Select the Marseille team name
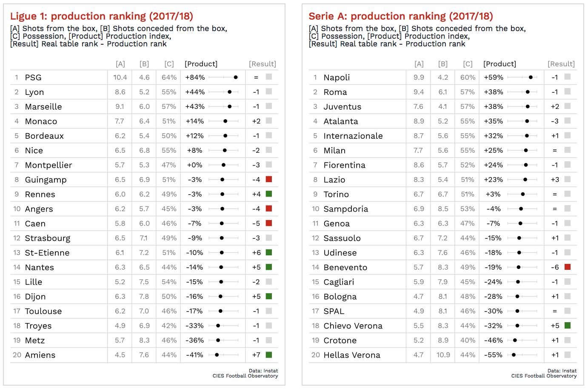Image resolution: width=588 pixels, height=389 pixels. tap(43, 107)
